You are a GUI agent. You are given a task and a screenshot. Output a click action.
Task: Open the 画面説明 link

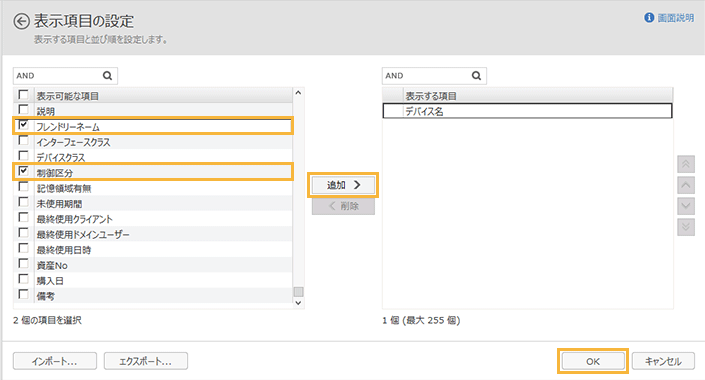676,18
